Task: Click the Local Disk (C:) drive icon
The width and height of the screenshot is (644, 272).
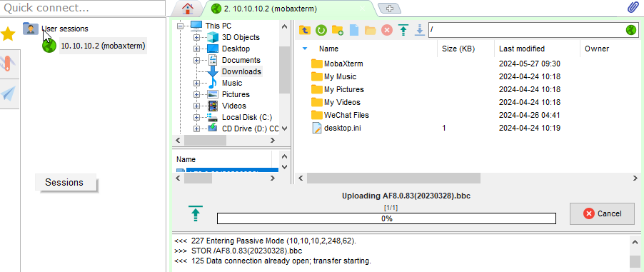Action: tap(212, 117)
